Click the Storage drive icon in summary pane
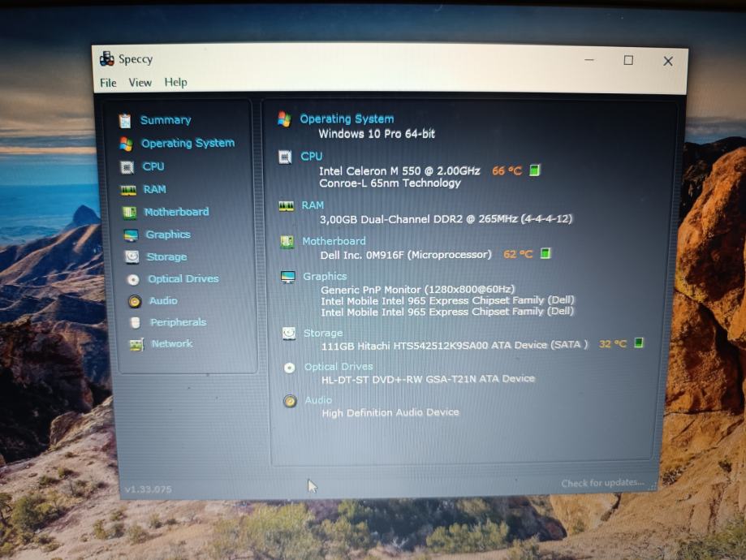746x560 pixels. 289,334
